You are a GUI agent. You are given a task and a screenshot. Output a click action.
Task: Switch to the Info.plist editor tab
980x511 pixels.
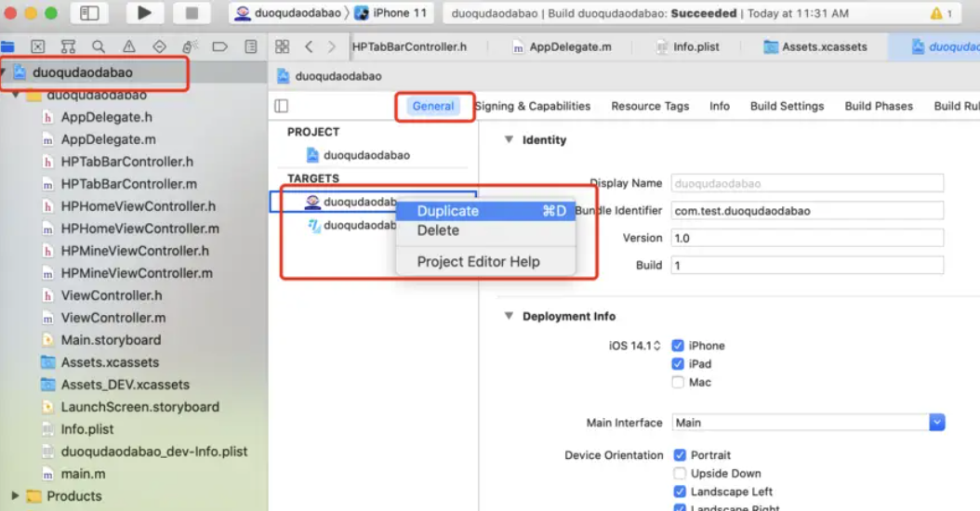(x=687, y=46)
